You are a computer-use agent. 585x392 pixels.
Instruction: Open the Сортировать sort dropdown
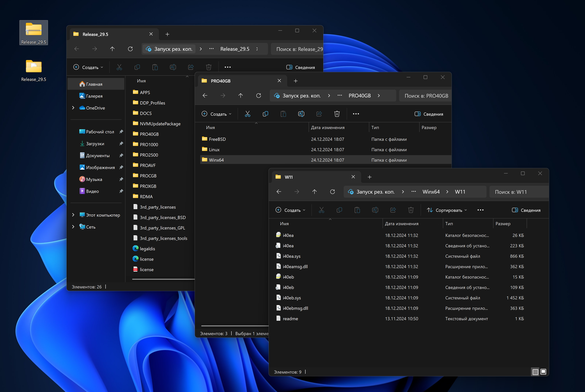point(447,210)
